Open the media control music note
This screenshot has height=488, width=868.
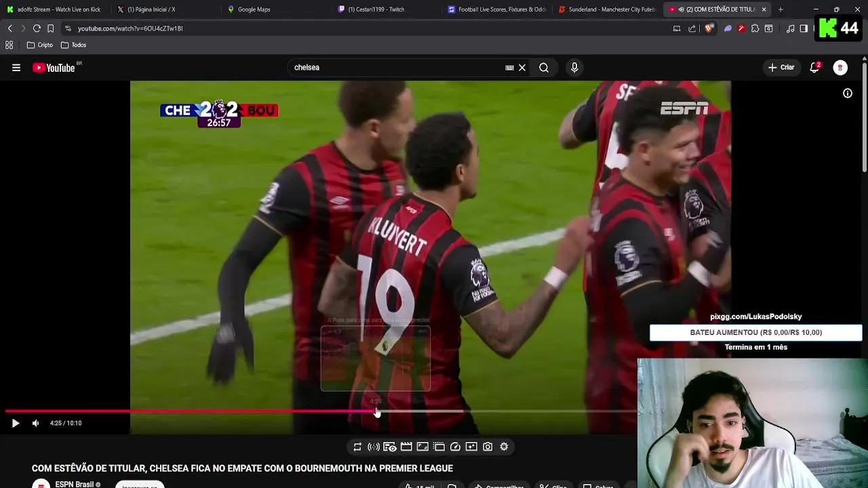coord(791,28)
